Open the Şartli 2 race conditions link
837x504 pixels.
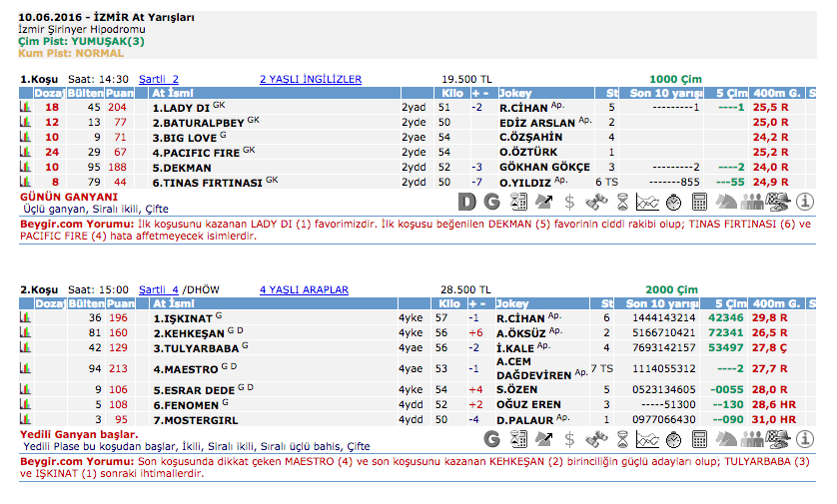pos(159,79)
